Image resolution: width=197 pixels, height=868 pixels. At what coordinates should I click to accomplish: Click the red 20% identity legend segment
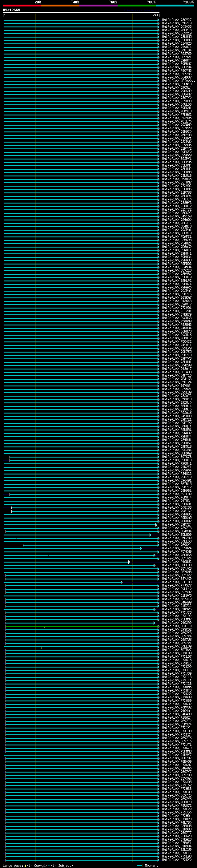(22, 6)
